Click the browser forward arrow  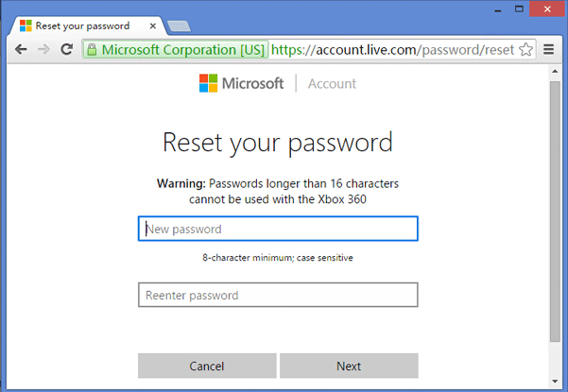click(43, 48)
